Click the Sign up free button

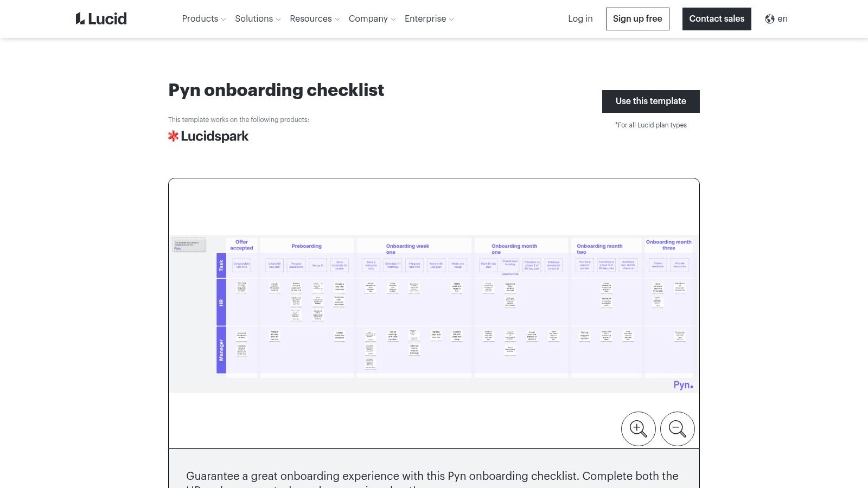(x=637, y=18)
